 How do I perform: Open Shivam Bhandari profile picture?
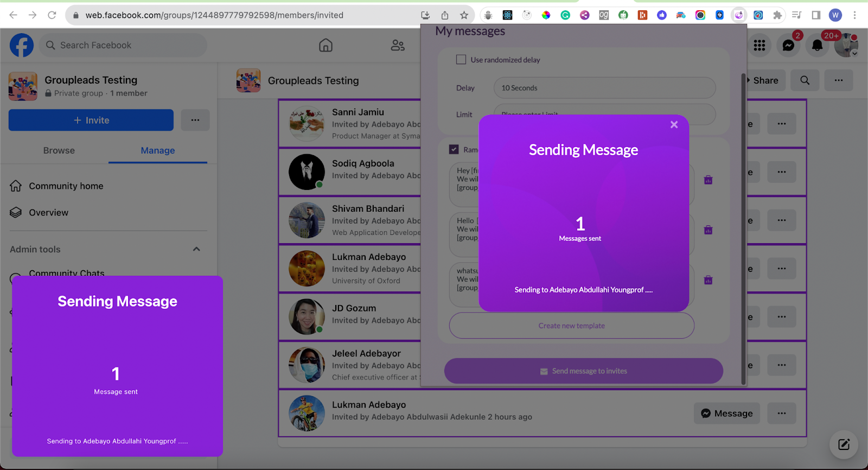(307, 220)
